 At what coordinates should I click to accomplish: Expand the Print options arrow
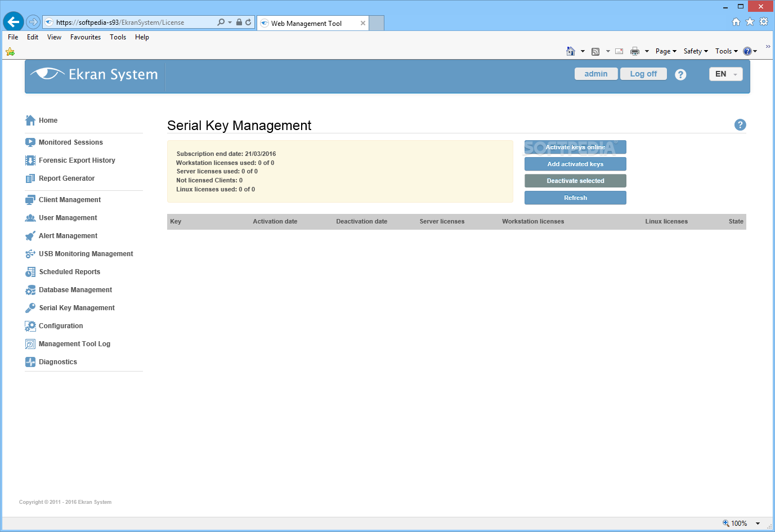click(x=647, y=51)
